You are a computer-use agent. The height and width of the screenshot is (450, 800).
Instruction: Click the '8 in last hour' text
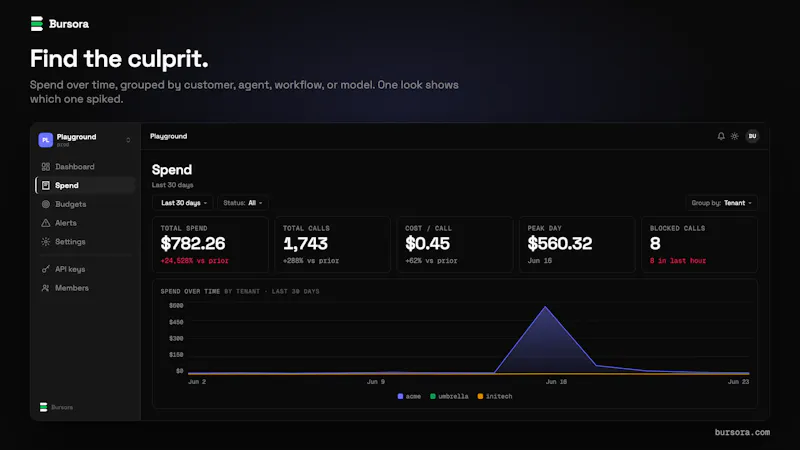tap(678, 261)
